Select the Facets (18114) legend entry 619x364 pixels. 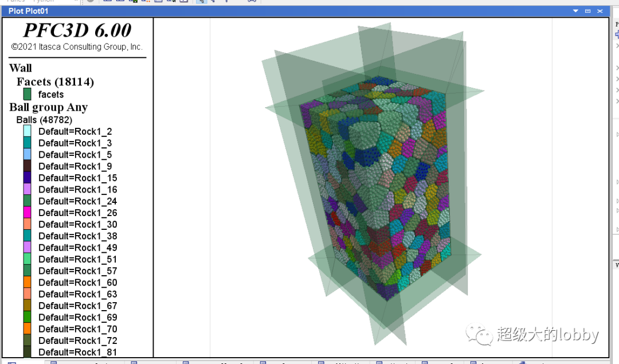tap(55, 82)
